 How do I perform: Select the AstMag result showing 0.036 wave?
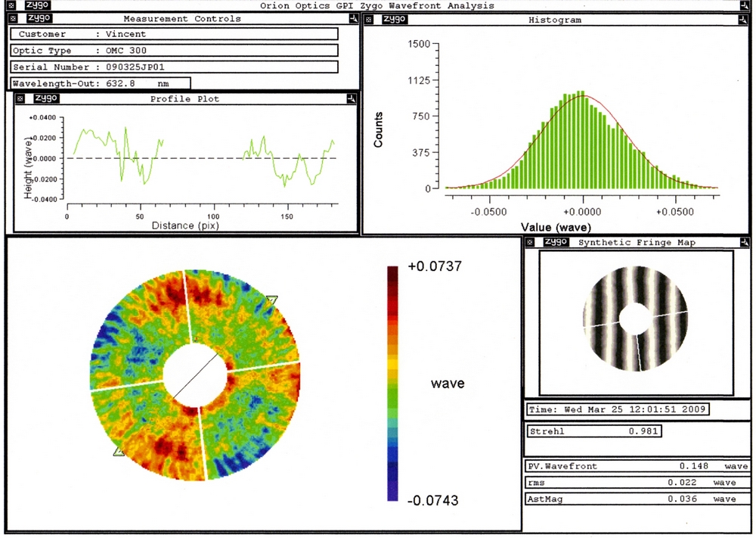click(637, 499)
